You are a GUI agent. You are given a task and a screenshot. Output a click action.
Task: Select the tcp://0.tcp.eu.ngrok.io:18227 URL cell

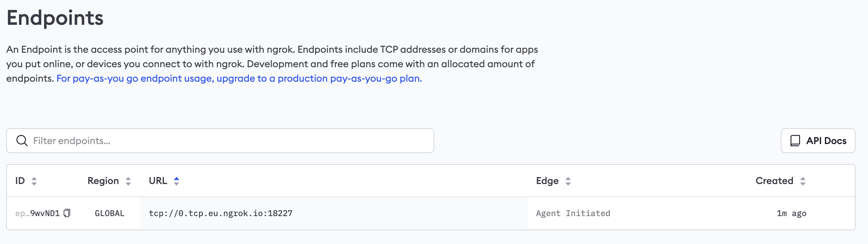(x=221, y=213)
